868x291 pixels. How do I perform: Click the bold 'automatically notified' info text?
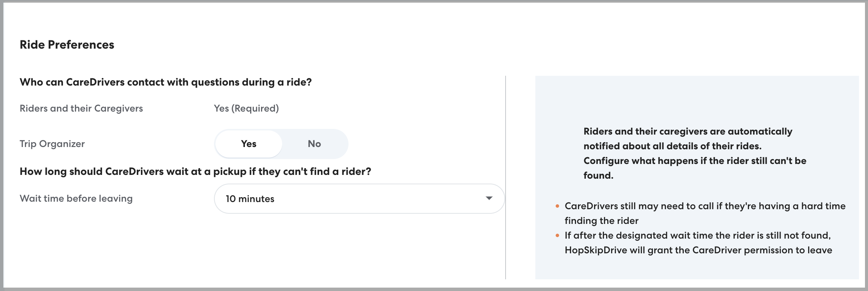point(688,139)
